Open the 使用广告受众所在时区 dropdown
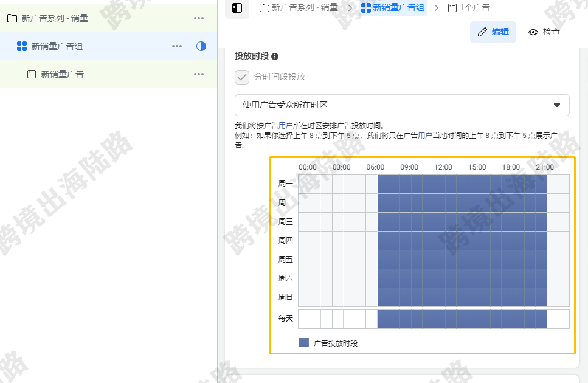Image resolution: width=588 pixels, height=383 pixels. tap(402, 105)
